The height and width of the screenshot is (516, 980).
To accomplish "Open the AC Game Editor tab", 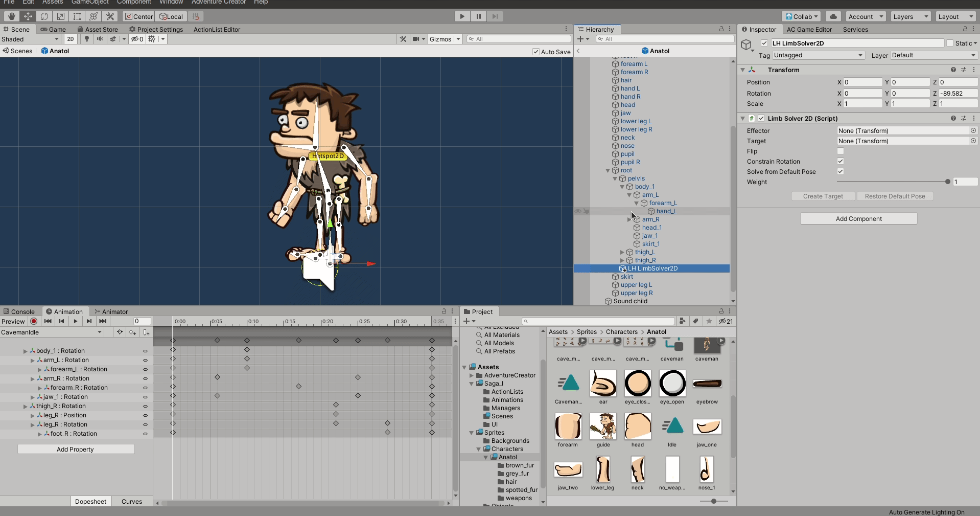I will coord(809,30).
